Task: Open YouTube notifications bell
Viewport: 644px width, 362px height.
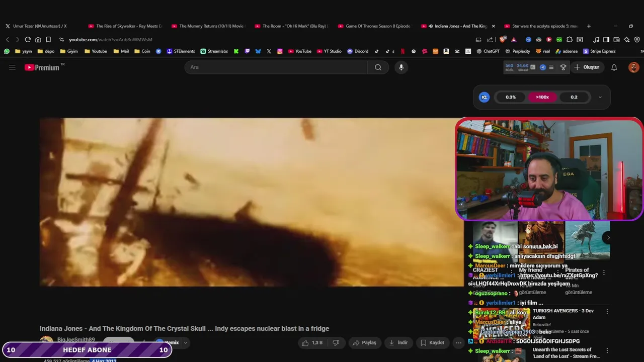Action: pos(614,67)
